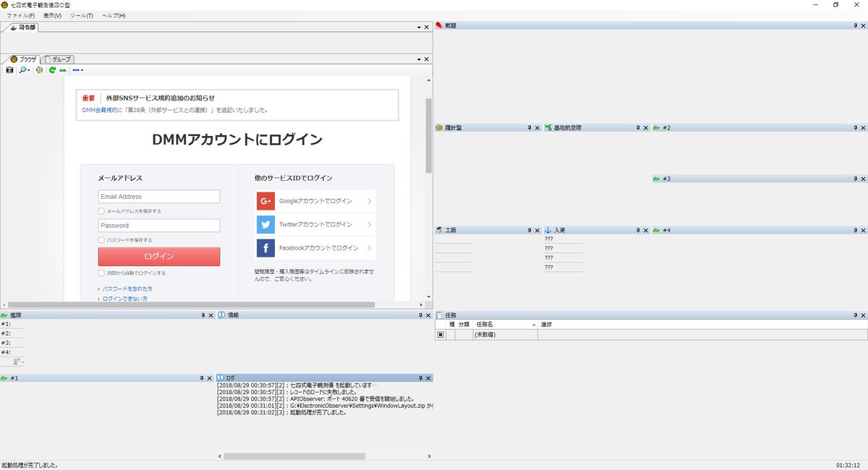
Task: Click the Google plus login icon
Action: (265, 201)
